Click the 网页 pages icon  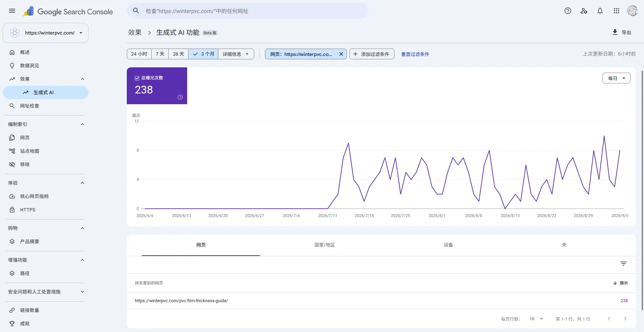pyautogui.click(x=12, y=138)
